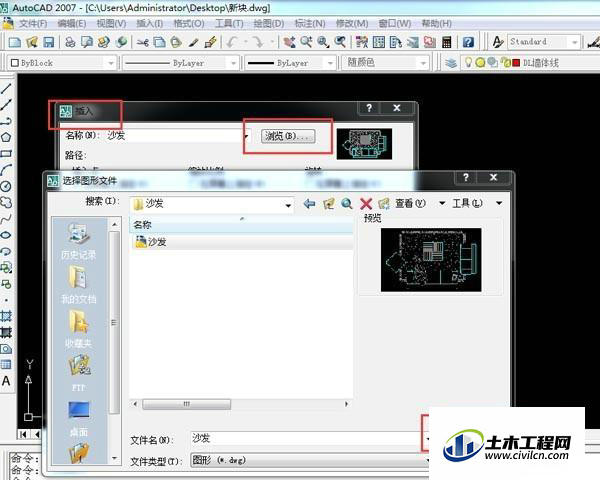The width and height of the screenshot is (600, 480).
Task: Click the Redo arrow icon
Action: (259, 42)
